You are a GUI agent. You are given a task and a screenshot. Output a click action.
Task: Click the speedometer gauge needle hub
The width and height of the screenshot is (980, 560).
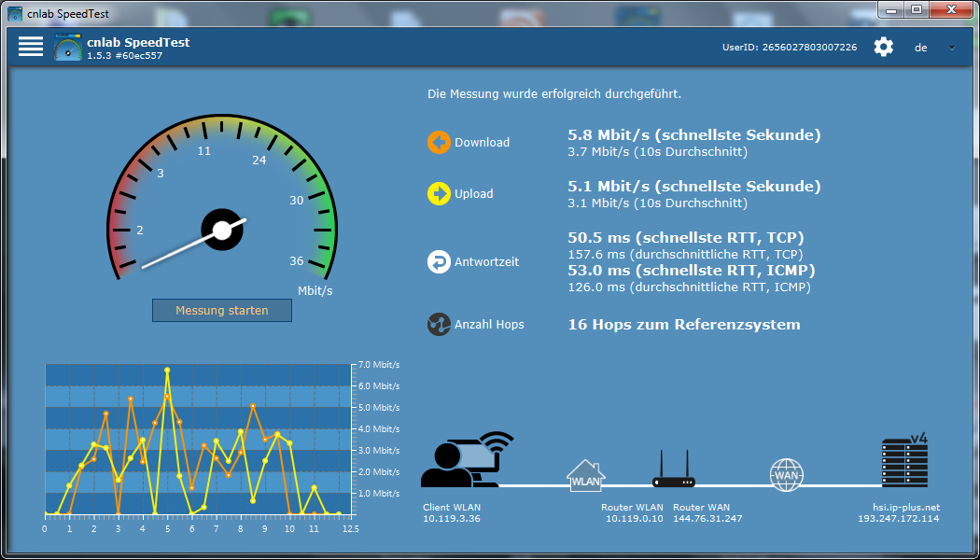click(x=222, y=230)
